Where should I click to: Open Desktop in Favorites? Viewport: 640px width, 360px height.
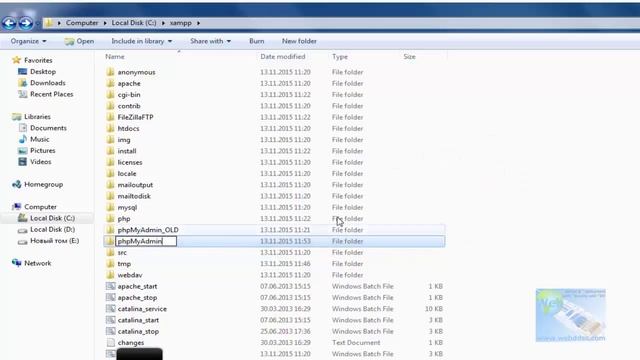click(43, 71)
